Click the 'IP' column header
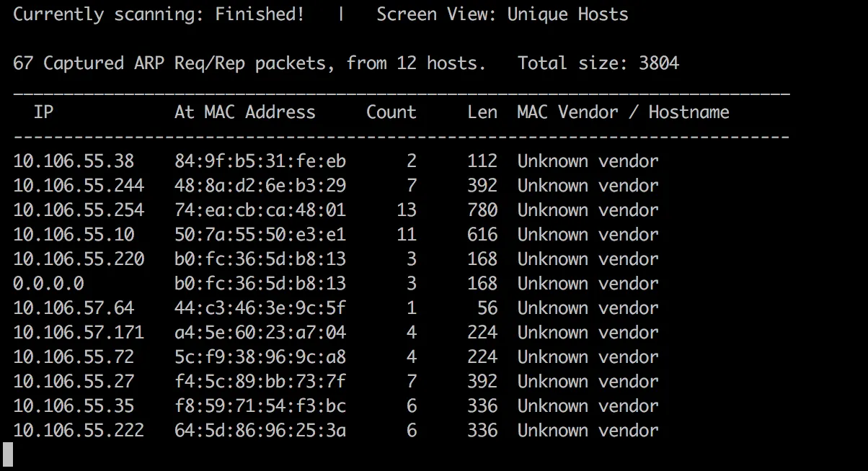The width and height of the screenshot is (868, 471). (x=43, y=112)
